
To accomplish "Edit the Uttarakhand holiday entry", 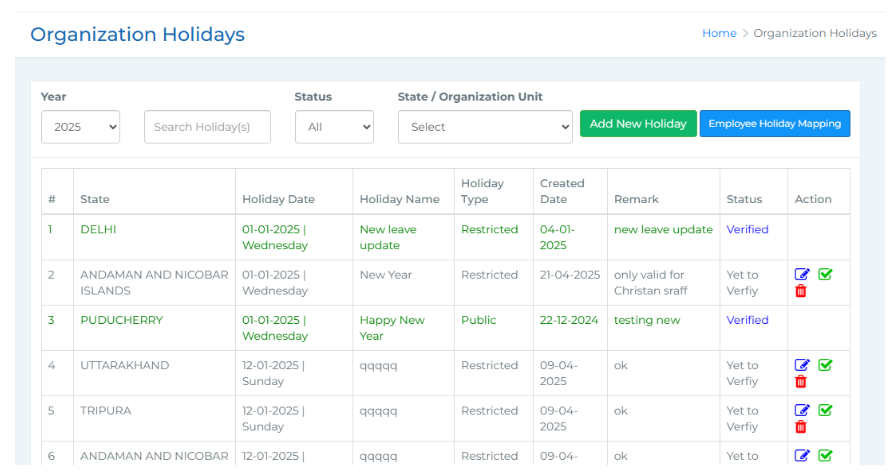I will [802, 365].
